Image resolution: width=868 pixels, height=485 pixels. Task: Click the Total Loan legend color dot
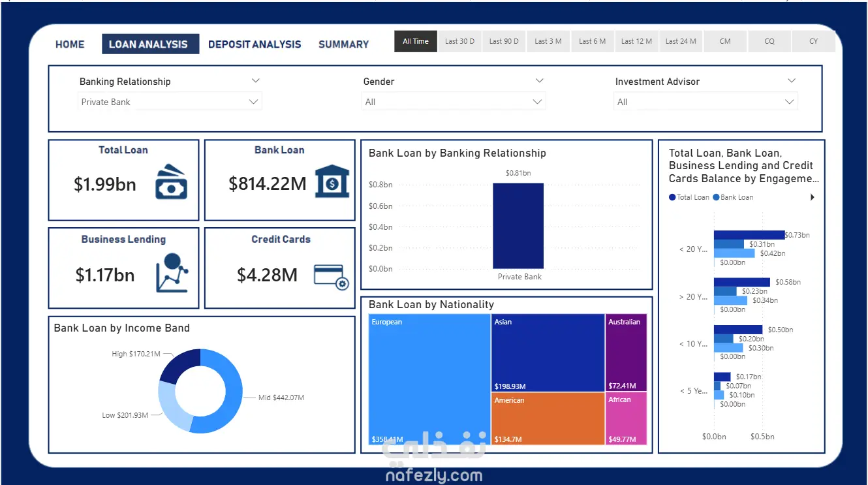coord(672,197)
